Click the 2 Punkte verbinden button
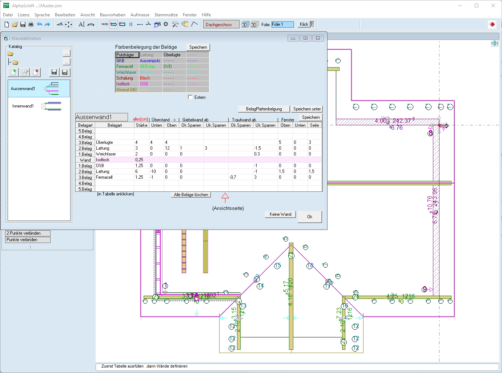 click(28, 233)
